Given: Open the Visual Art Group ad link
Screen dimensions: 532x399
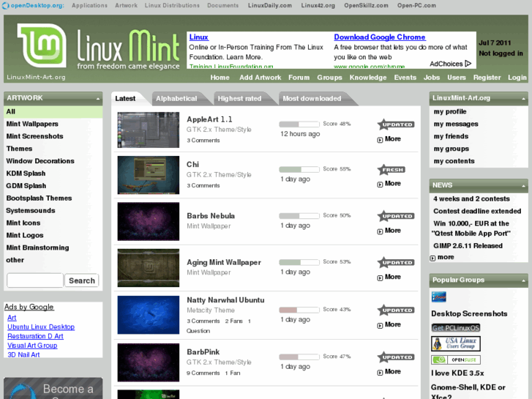Looking at the screenshot, I should [32, 346].
